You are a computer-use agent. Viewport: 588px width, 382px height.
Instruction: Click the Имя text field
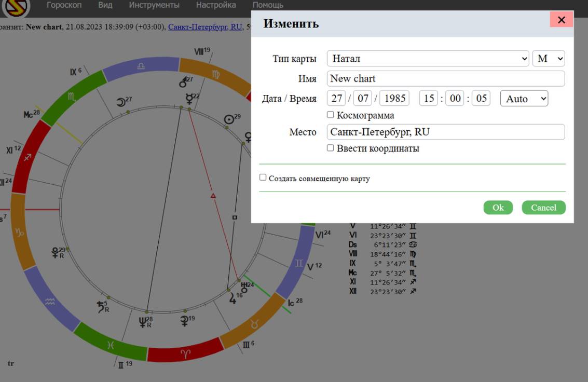point(445,79)
